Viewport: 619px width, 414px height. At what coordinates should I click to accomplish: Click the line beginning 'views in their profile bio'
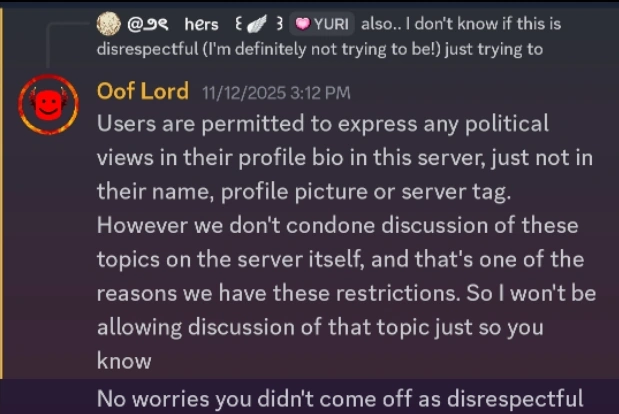(345, 158)
